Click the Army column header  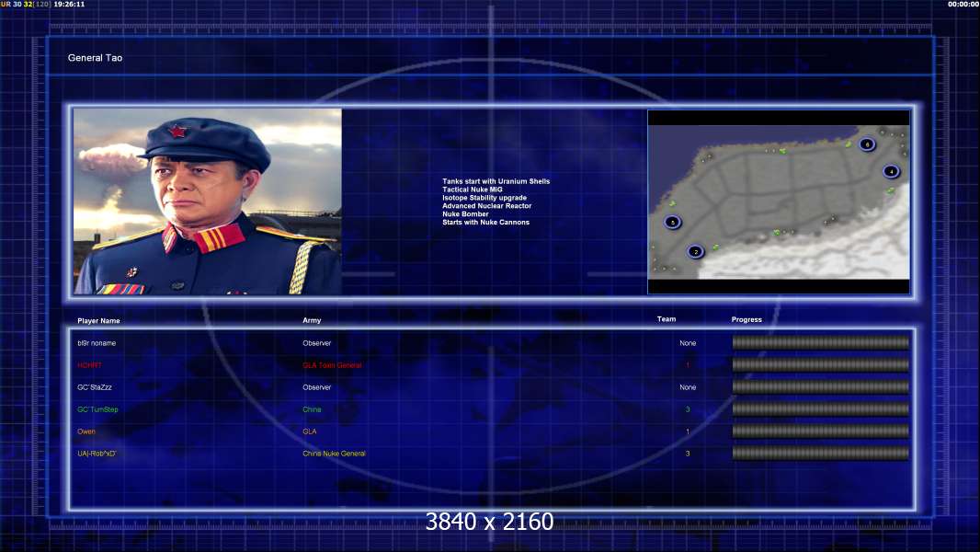tap(312, 320)
